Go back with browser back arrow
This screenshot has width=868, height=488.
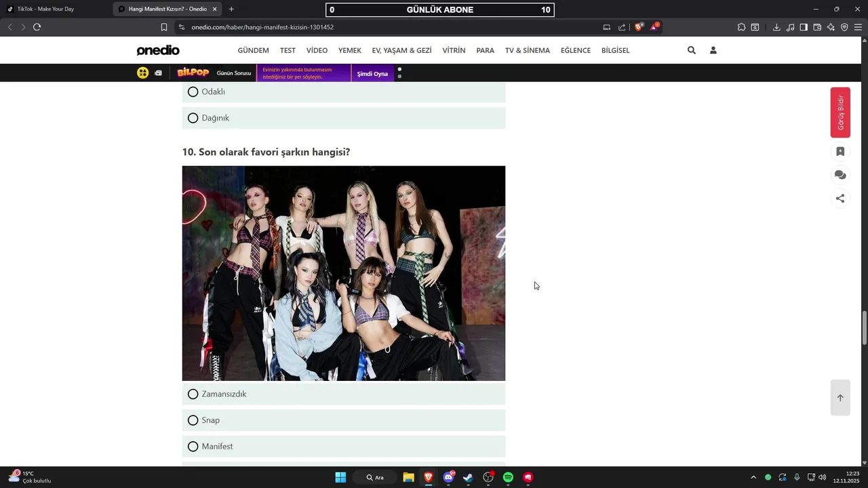[x=9, y=27]
